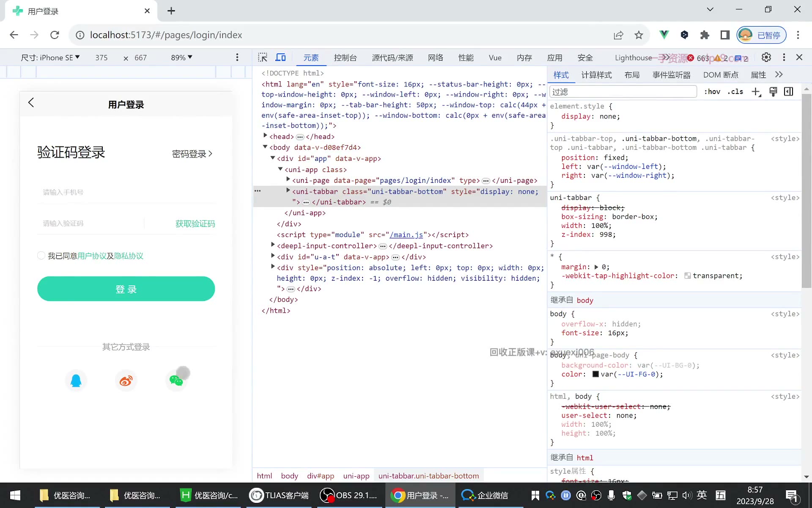This screenshot has width=812, height=508.
Task: Expand the deepl-input-controller node
Action: [x=273, y=245]
